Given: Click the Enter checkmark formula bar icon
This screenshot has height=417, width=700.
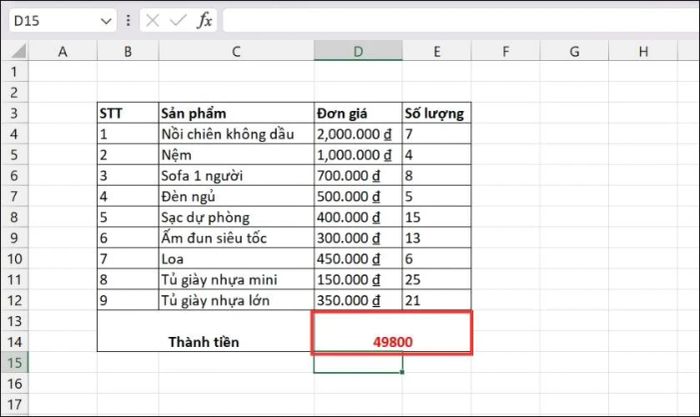Looking at the screenshot, I should [x=178, y=21].
